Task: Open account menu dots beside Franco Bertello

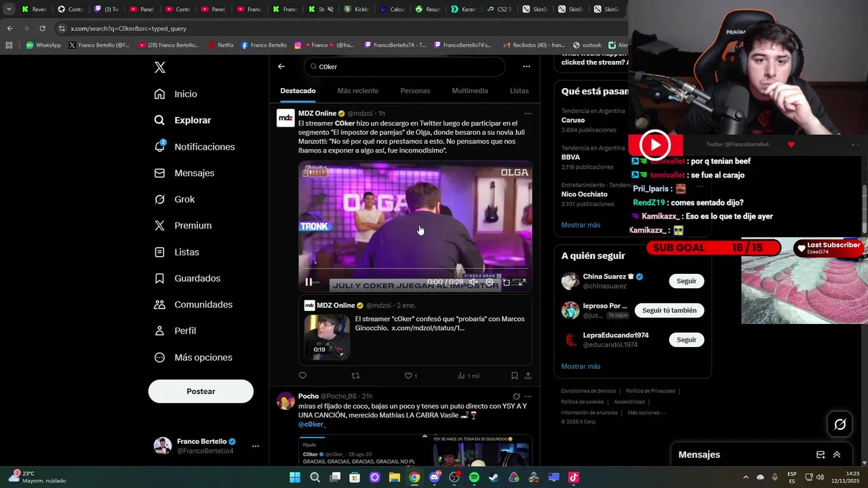Action: (x=256, y=446)
